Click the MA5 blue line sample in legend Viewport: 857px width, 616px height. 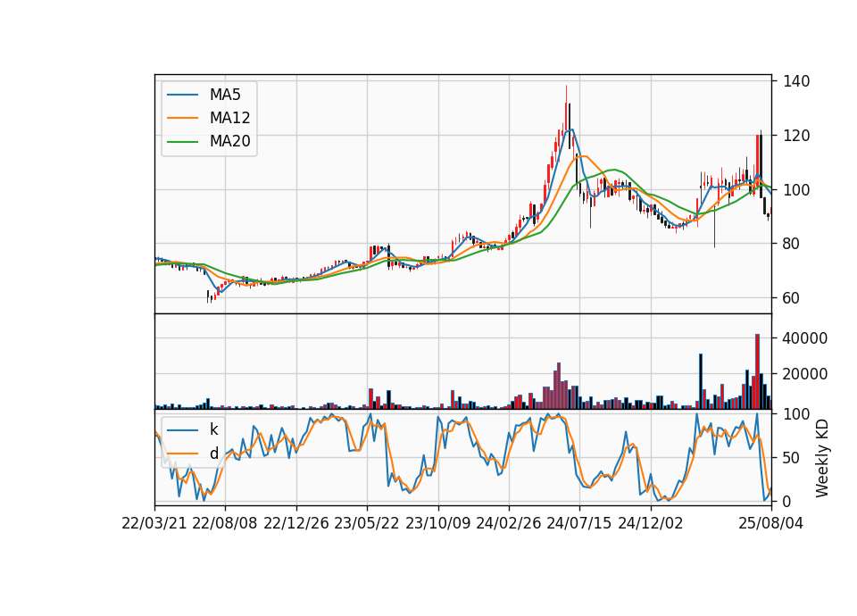pos(182,96)
